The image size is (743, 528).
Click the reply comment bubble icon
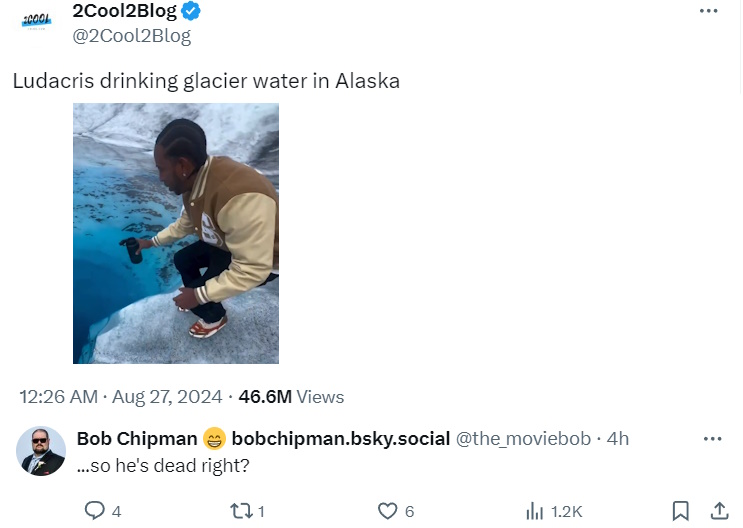click(95, 511)
